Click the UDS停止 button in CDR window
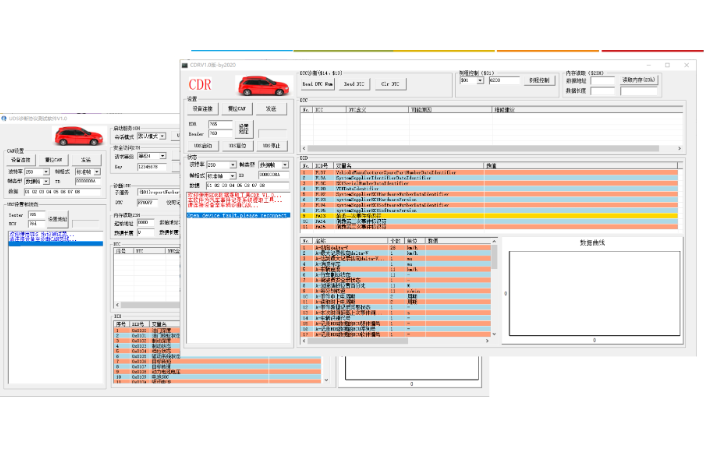 tap(271, 146)
